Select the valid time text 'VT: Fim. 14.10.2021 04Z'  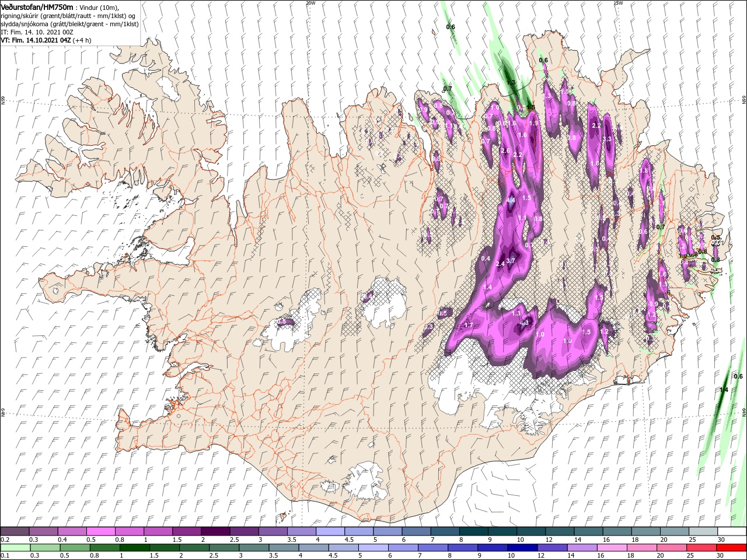(36, 40)
